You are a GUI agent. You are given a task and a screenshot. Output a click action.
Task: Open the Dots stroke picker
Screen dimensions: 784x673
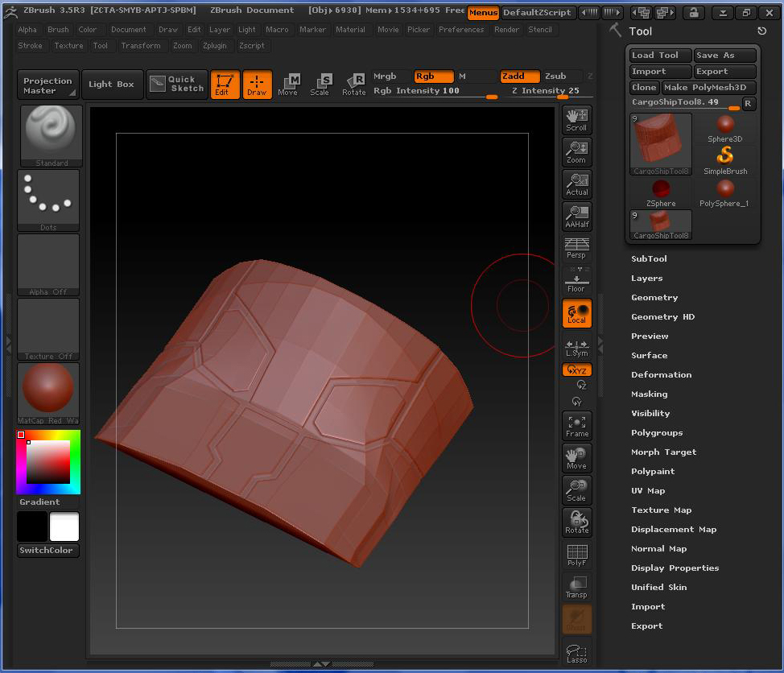click(48, 200)
